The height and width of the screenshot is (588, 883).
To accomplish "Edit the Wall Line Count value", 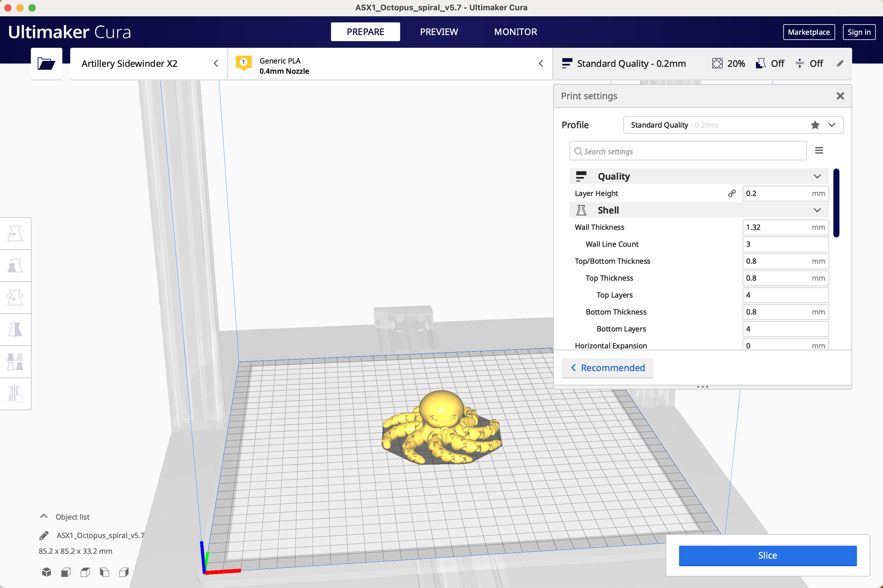I will (786, 244).
